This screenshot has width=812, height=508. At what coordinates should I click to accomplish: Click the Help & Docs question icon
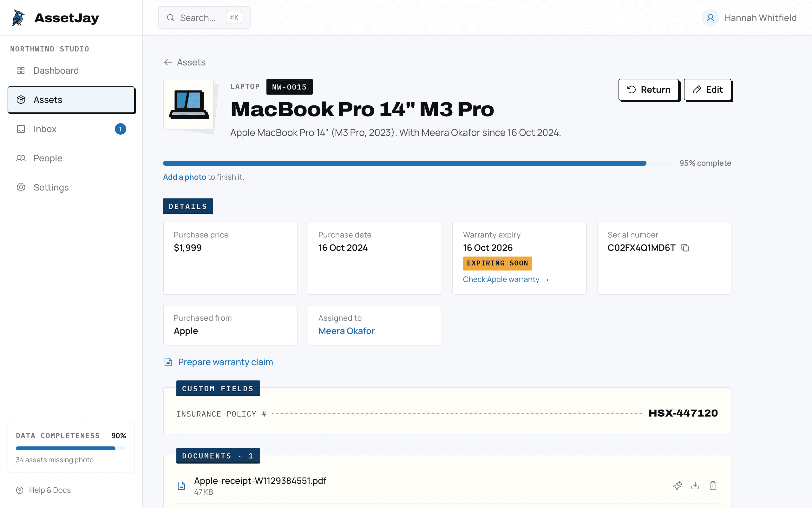pos(20,490)
